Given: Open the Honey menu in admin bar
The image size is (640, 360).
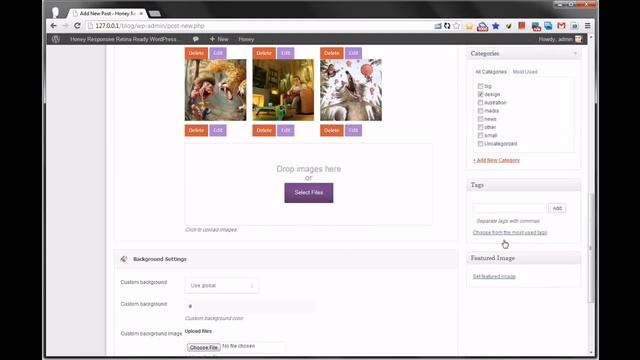Looking at the screenshot, I should (x=246, y=39).
